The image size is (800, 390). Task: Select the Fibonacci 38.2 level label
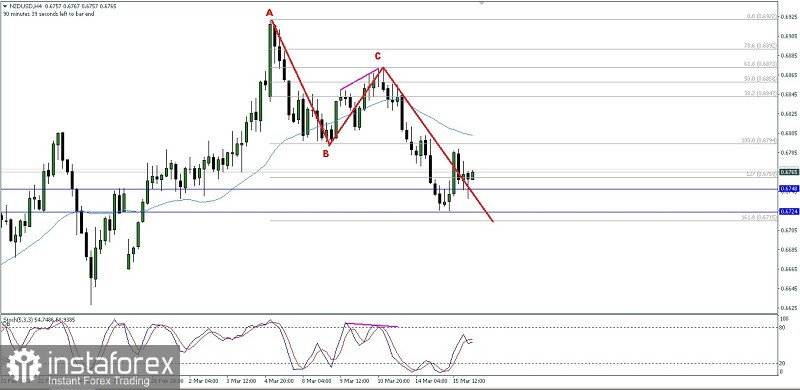[x=761, y=93]
